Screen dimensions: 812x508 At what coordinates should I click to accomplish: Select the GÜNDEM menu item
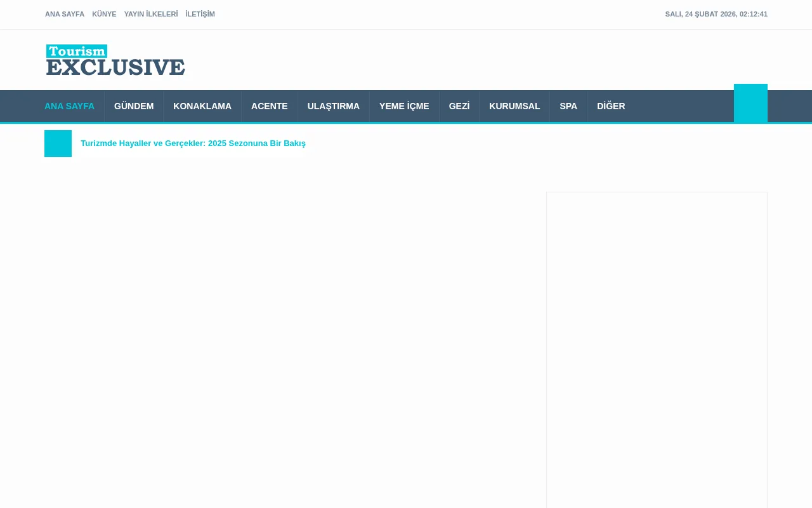tap(134, 106)
